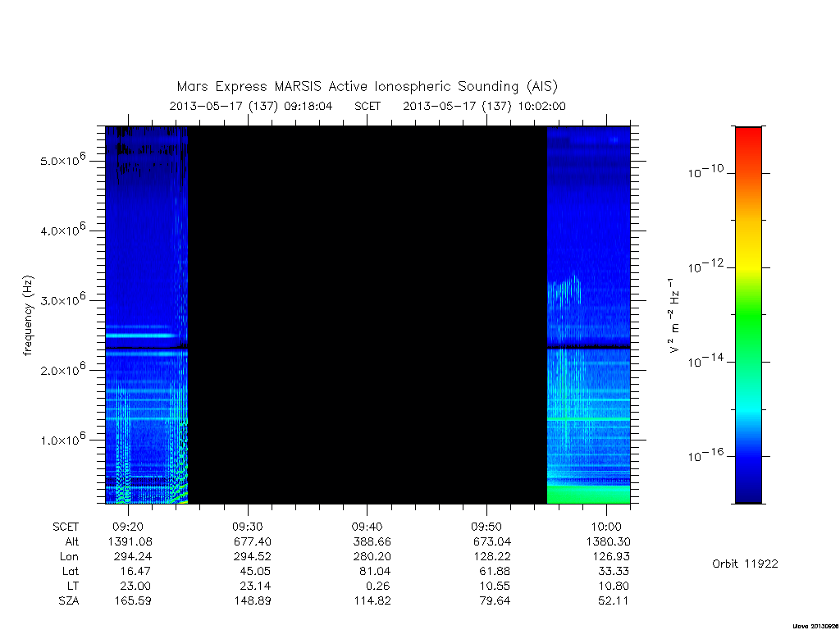Select the latitude value 81.04
The image size is (840, 630).
coord(374,571)
